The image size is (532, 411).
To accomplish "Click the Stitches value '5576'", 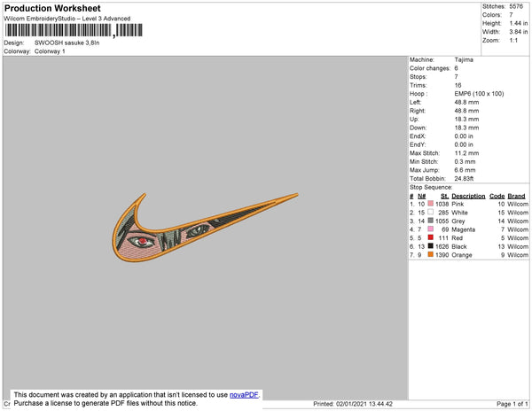I will (516, 6).
